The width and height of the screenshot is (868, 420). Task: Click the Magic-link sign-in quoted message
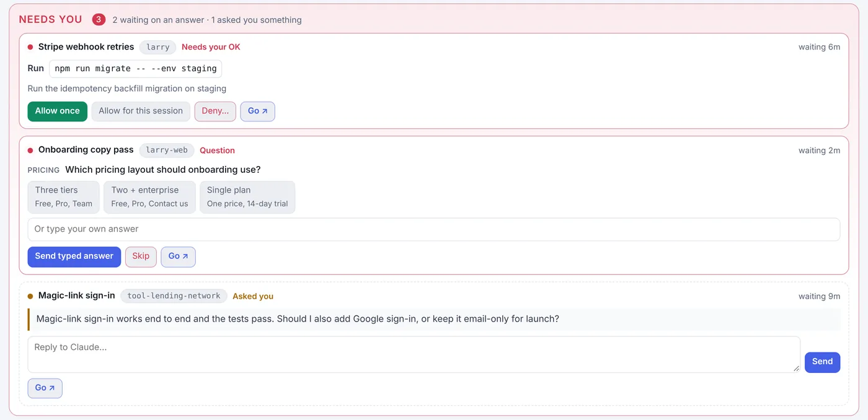[x=434, y=319]
